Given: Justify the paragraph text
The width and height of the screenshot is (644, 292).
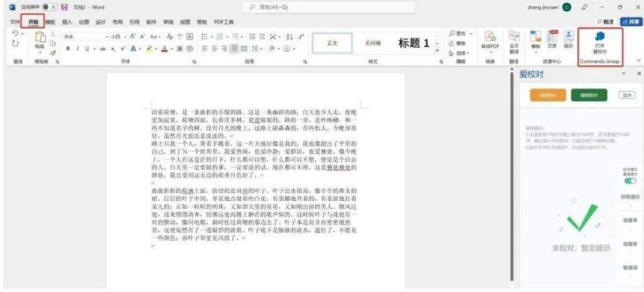Looking at the screenshot, I should point(234,49).
